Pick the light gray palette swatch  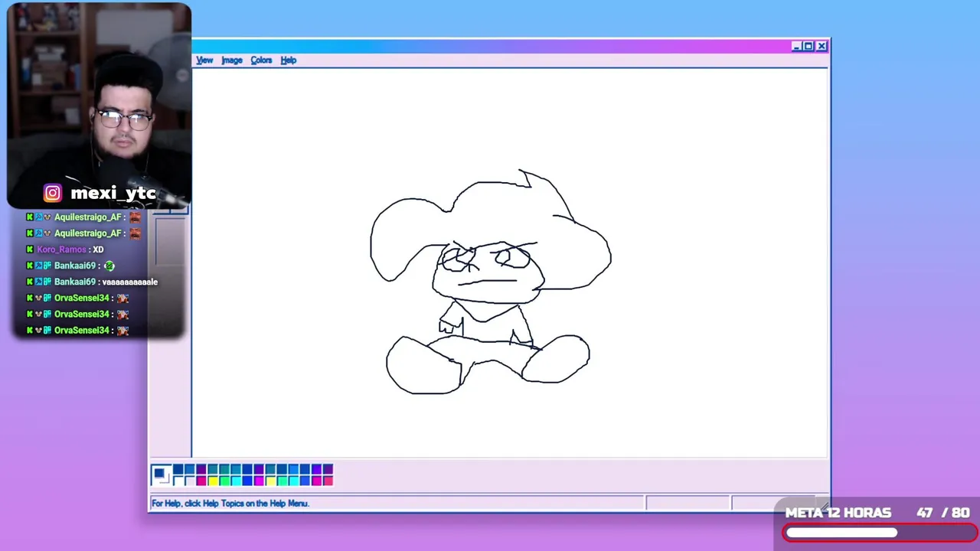[190, 481]
